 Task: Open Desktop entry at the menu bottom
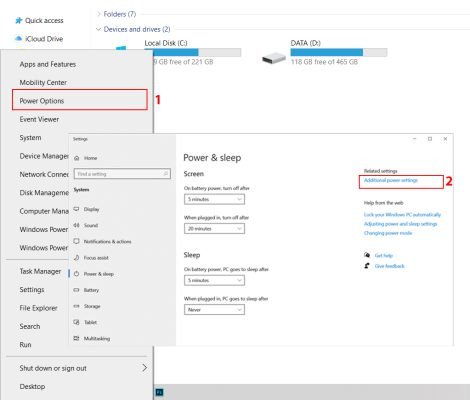(x=32, y=387)
